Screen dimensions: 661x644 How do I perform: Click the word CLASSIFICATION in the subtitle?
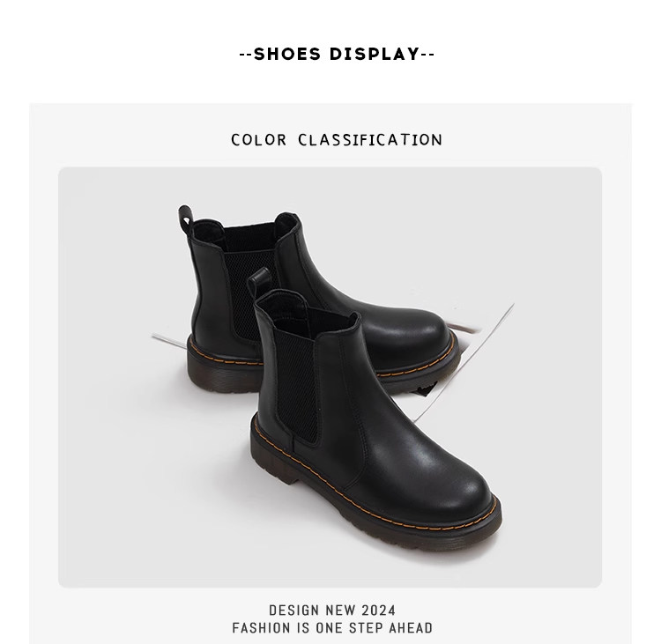pos(370,140)
